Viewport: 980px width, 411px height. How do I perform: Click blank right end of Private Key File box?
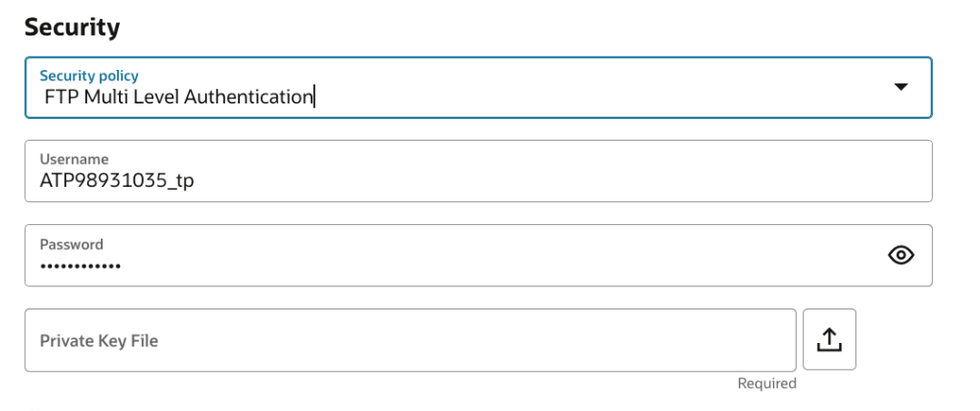coord(748,340)
